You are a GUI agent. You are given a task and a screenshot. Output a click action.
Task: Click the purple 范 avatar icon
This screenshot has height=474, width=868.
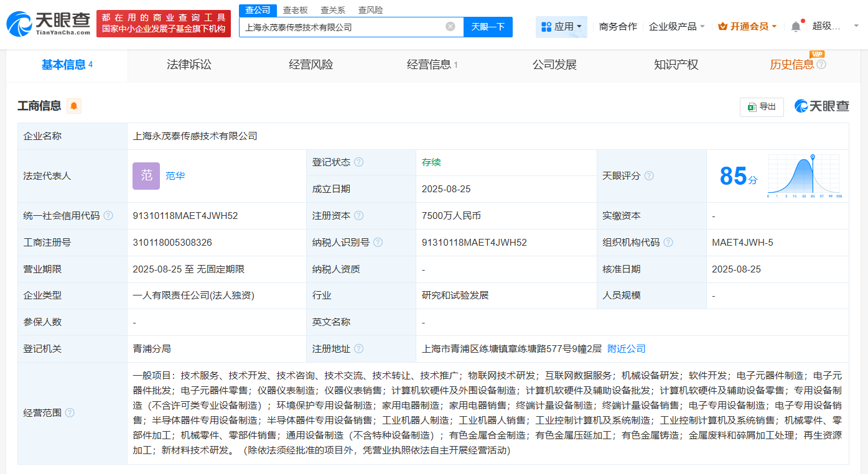(x=146, y=176)
